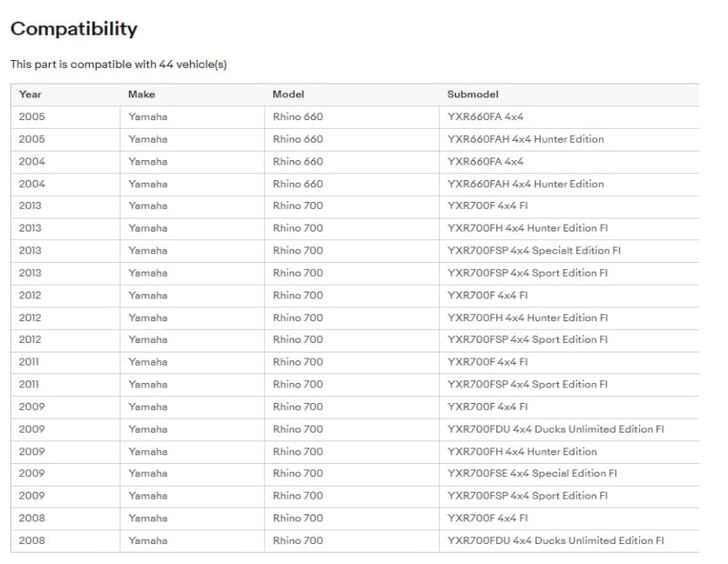728x564 pixels.
Task: Click 'Yamaha' in the 2008 Ducks Unlimited Edition row
Action: [148, 540]
